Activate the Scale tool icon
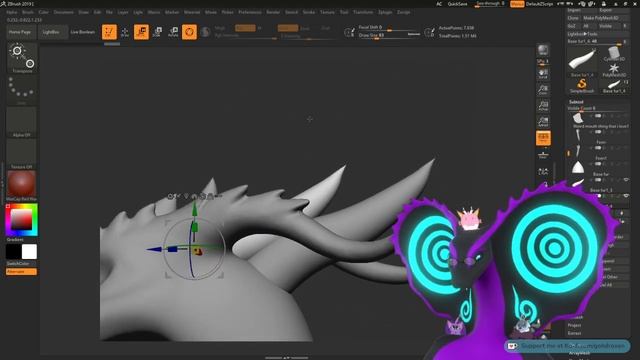 tap(158, 32)
